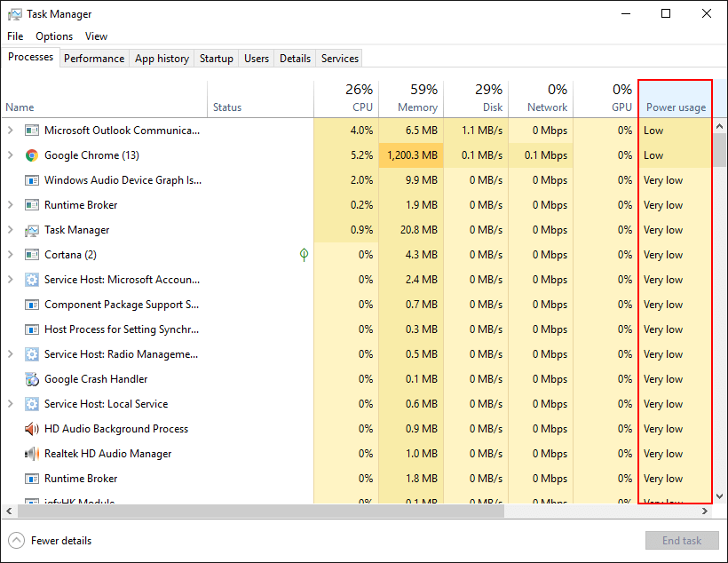The image size is (728, 563).
Task: Click the Service Host: Local Service gear icon
Action: point(32,404)
